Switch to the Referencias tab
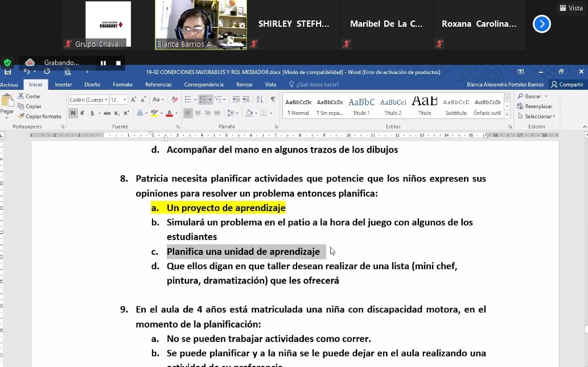The width and height of the screenshot is (588, 367). click(158, 85)
